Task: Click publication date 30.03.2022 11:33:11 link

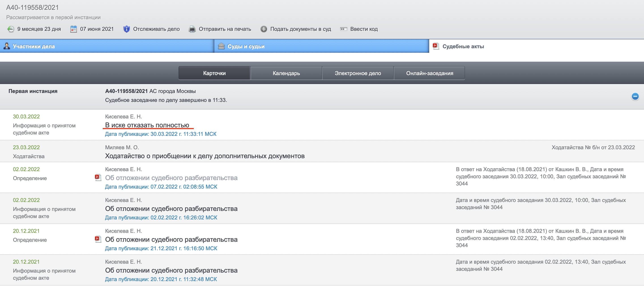Action: tap(160, 134)
